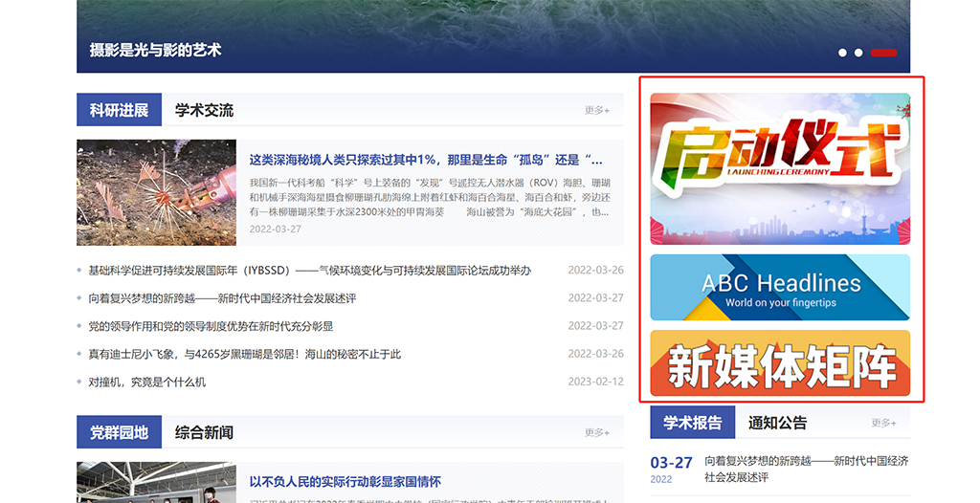Click the 新媒体矩阵 banner
980x503 pixels.
click(x=780, y=363)
